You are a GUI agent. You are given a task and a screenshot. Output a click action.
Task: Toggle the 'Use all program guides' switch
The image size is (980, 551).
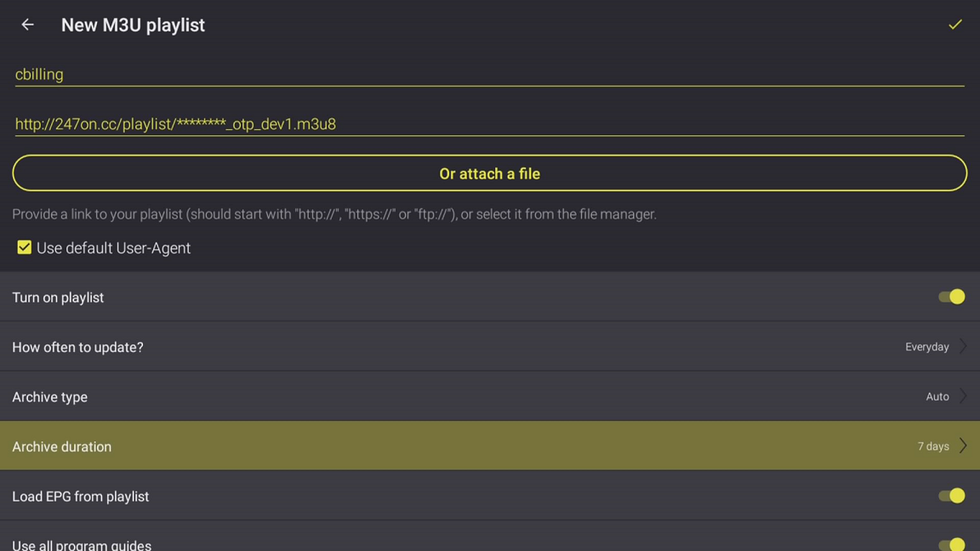(x=951, y=544)
